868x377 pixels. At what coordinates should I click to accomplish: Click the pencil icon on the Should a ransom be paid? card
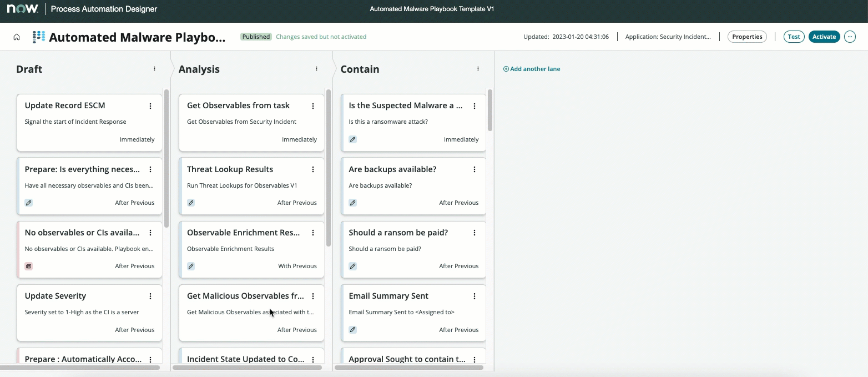[x=352, y=266]
